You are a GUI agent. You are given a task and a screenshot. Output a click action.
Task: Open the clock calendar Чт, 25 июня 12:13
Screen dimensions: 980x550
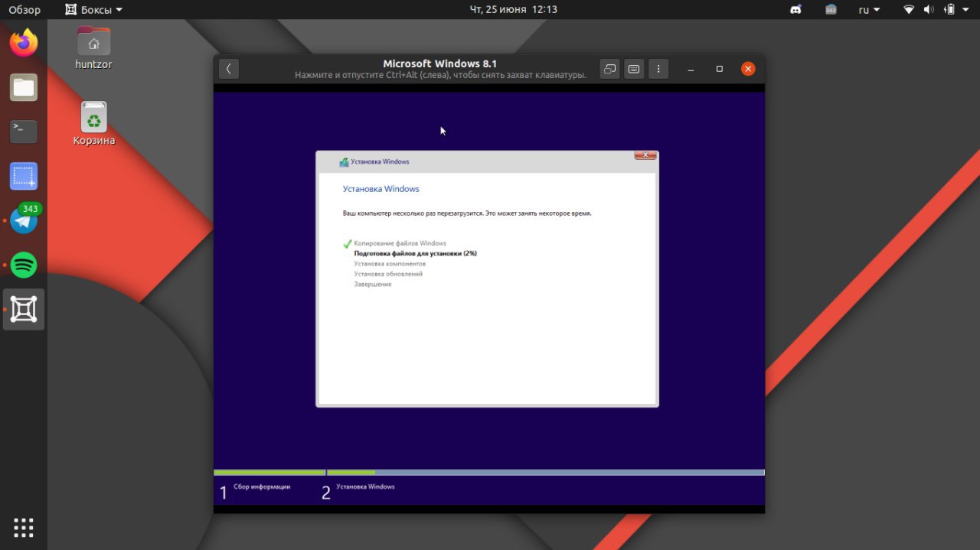(513, 10)
